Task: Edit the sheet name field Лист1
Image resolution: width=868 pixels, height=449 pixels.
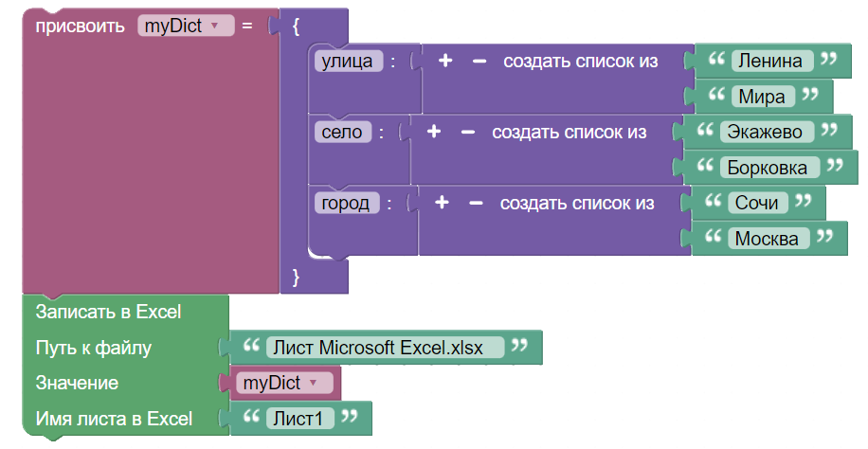Action: click(300, 418)
